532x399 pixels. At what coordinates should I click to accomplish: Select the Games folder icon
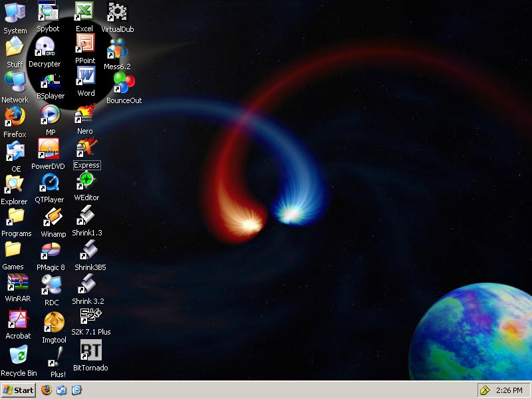coord(13,250)
